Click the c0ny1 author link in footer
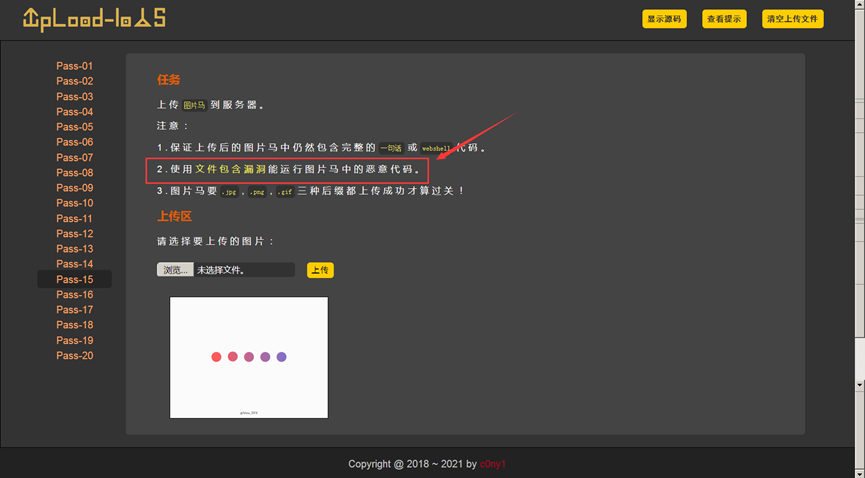The image size is (865, 478). [493, 464]
